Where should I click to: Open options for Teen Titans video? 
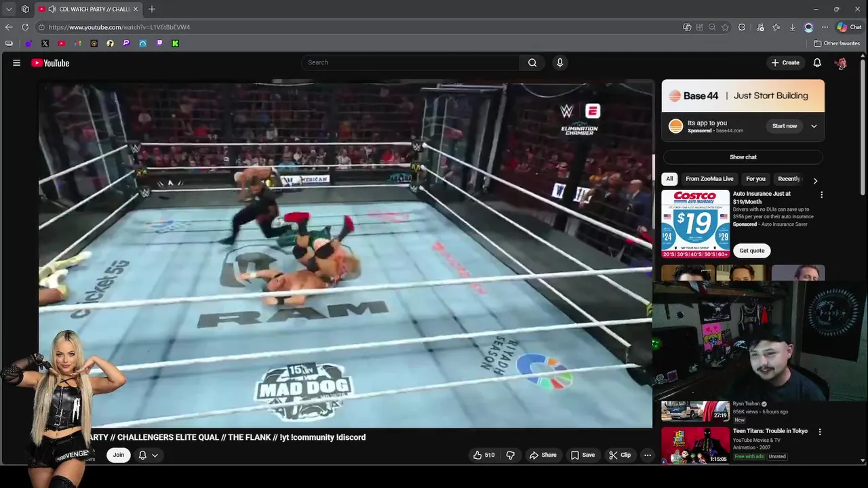[x=819, y=432]
